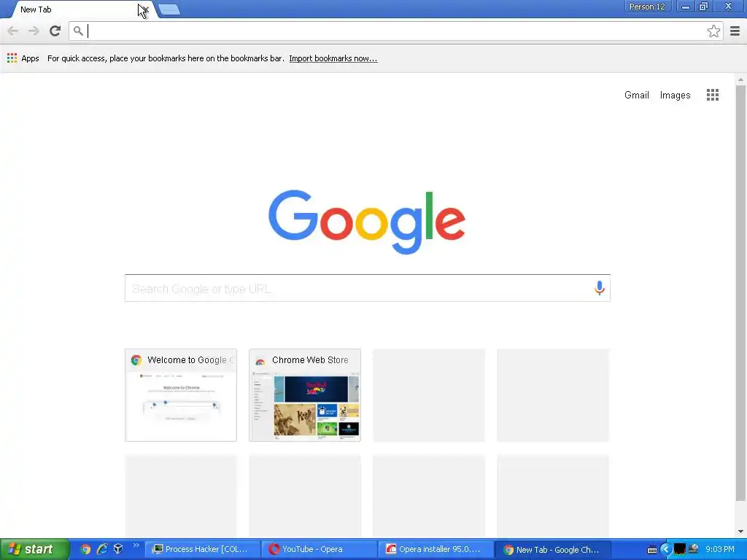Click the black square tray icon
The image size is (747, 560).
[680, 550]
